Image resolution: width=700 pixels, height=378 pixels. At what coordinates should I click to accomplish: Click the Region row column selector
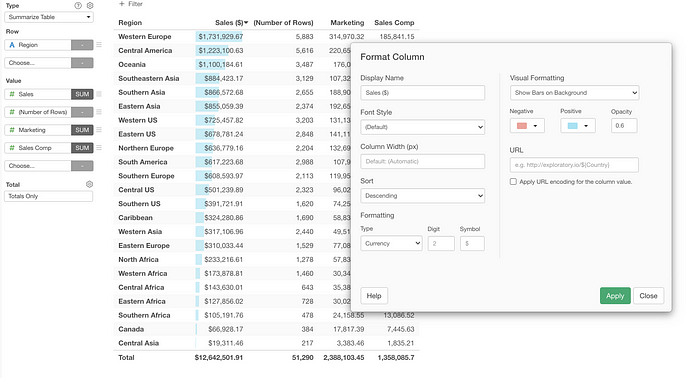click(x=38, y=45)
